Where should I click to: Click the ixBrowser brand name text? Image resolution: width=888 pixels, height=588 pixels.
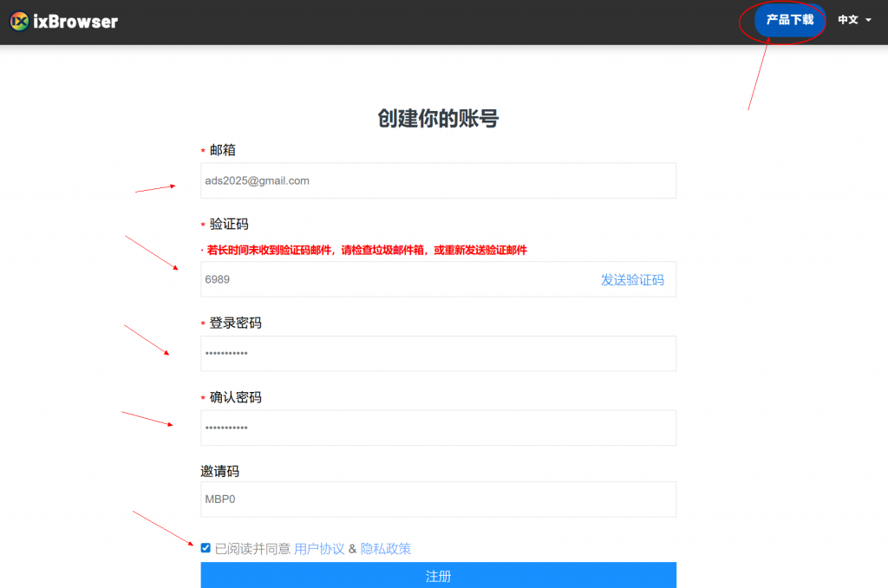[75, 21]
